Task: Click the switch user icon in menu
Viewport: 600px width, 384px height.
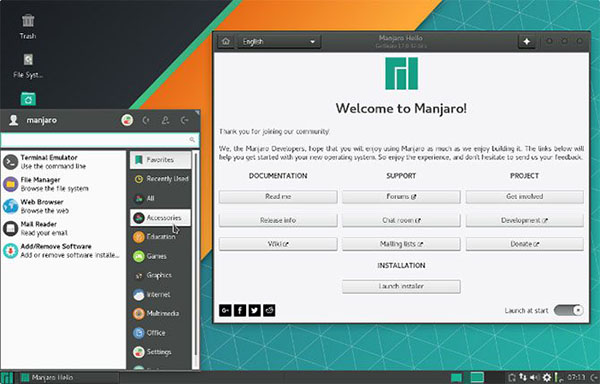Action: coord(165,120)
